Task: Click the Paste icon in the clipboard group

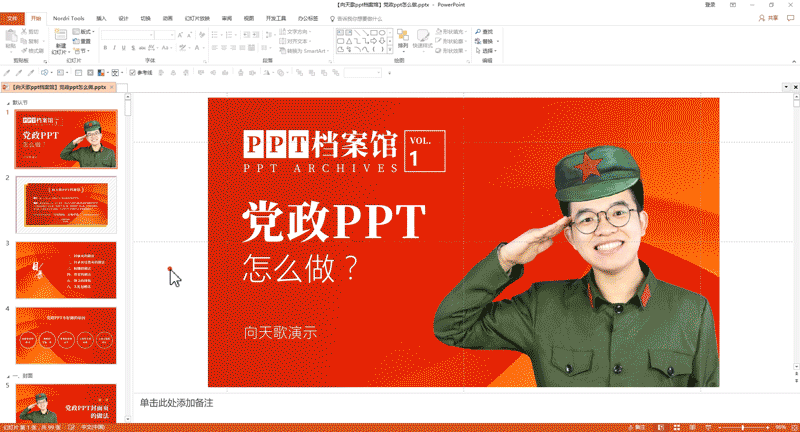Action: (x=11, y=37)
